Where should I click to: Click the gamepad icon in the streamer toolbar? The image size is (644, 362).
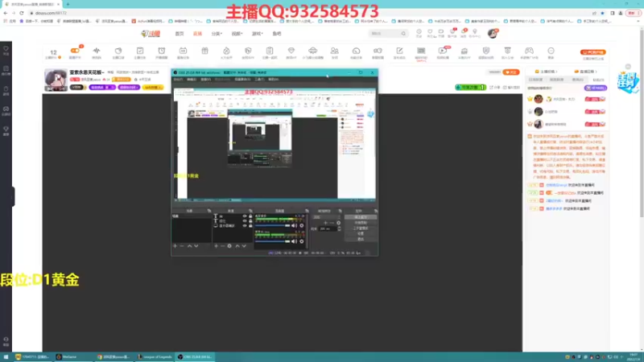point(529,51)
